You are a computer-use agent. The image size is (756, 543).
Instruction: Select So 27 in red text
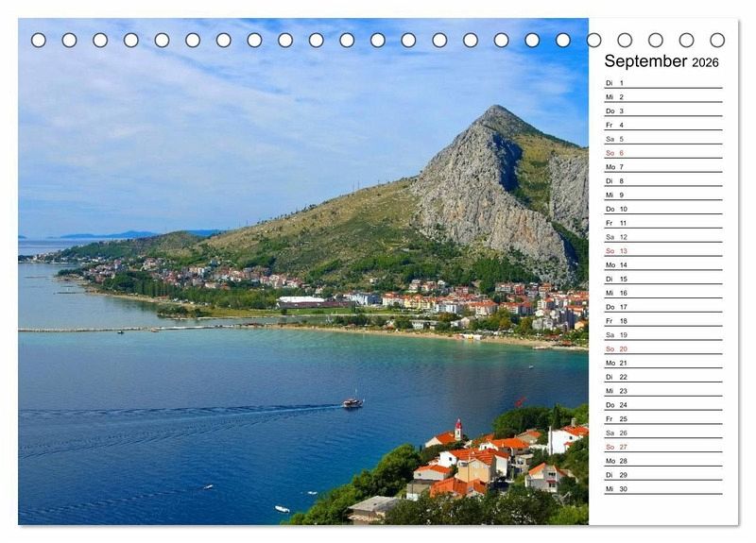(662, 447)
